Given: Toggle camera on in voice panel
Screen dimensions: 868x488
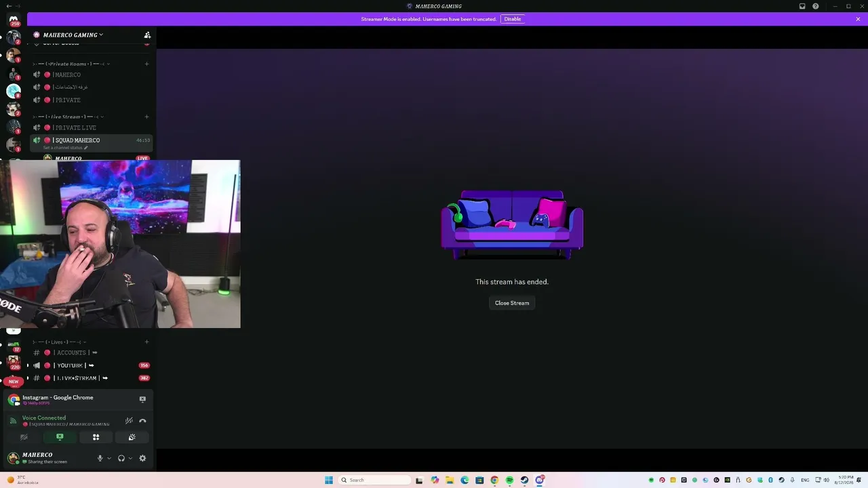Looking at the screenshot, I should tap(24, 437).
